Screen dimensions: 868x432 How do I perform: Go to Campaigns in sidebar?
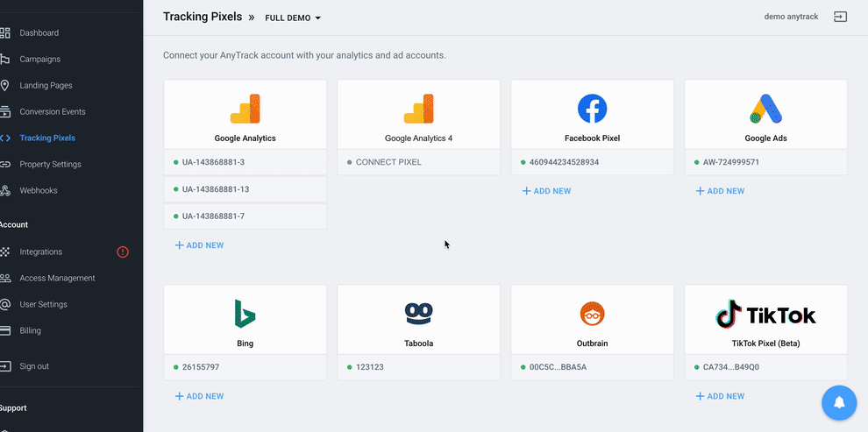[39, 60]
